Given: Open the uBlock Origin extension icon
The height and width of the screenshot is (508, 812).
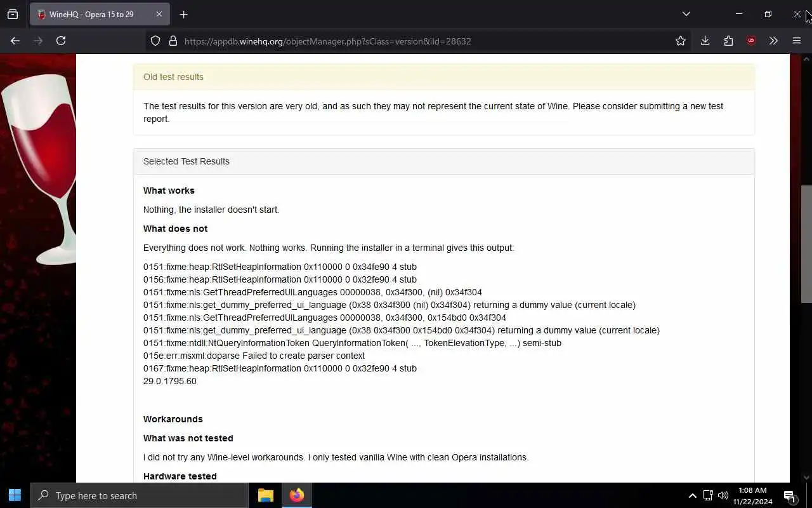Looking at the screenshot, I should click(751, 41).
